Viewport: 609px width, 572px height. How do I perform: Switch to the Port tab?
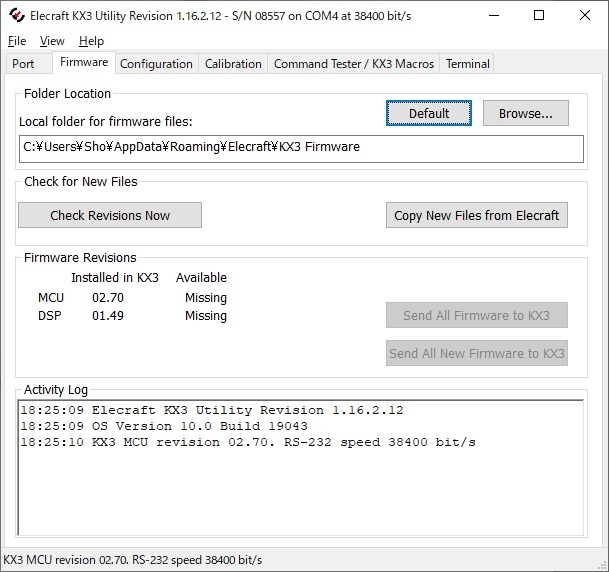click(23, 64)
